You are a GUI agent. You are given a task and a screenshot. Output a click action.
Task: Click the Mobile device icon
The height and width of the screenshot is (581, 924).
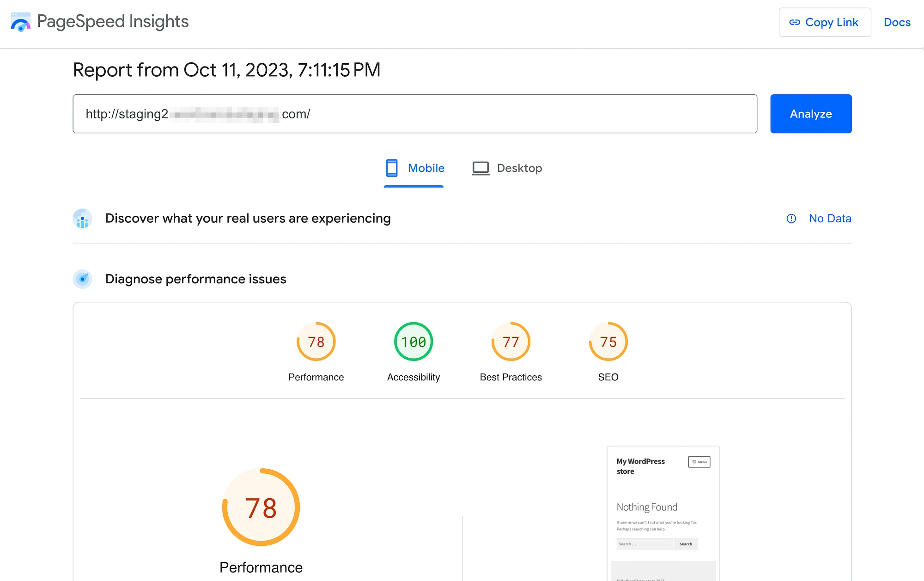[x=391, y=168]
